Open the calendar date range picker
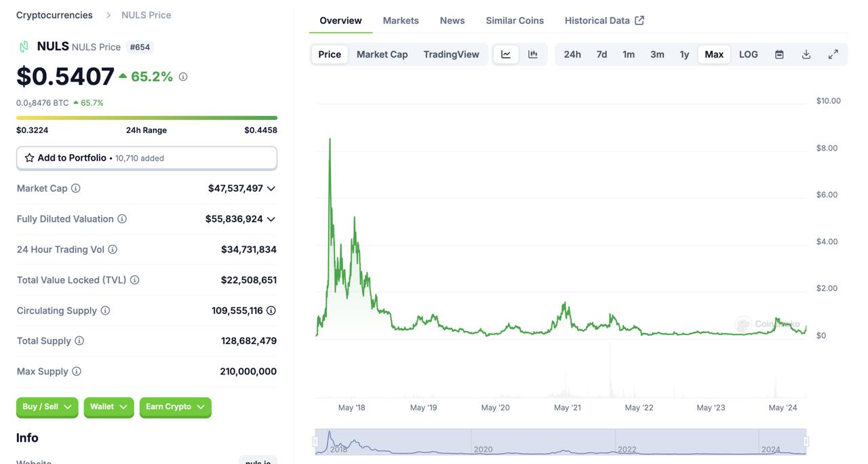Viewport: 868px width, 464px height. point(779,54)
